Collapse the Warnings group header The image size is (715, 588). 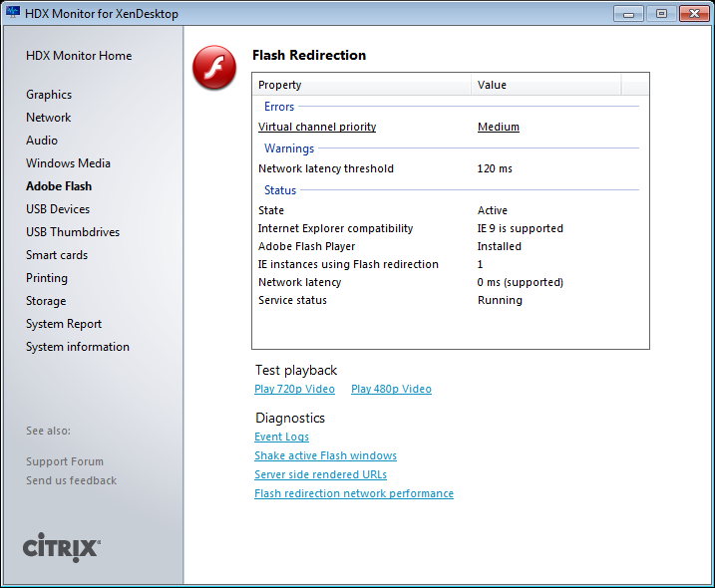coord(289,148)
